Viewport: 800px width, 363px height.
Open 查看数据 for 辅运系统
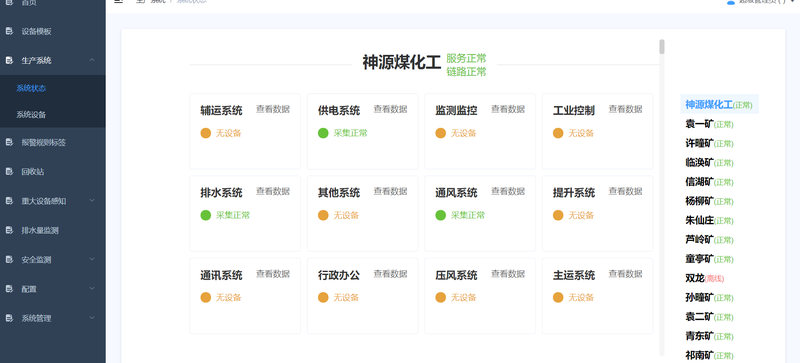(273, 109)
